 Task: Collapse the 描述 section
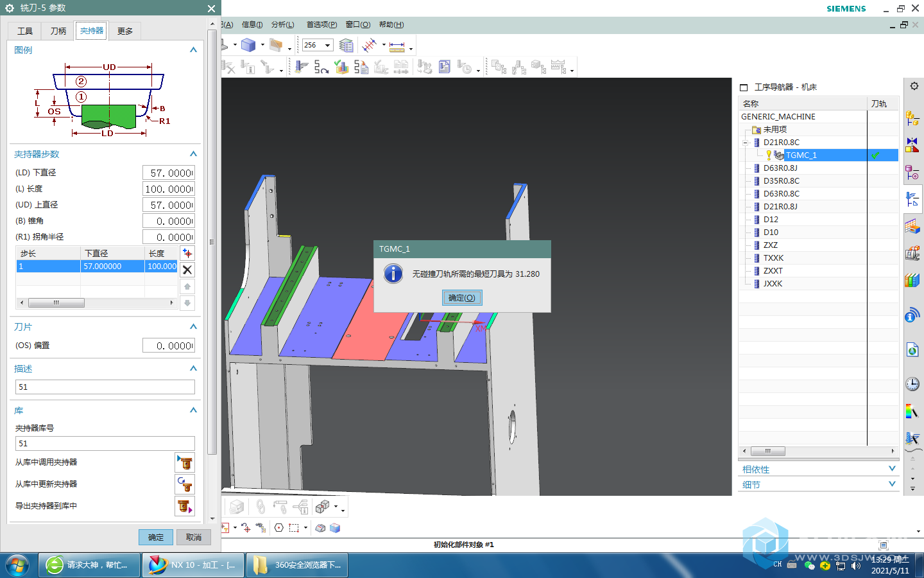coord(193,368)
